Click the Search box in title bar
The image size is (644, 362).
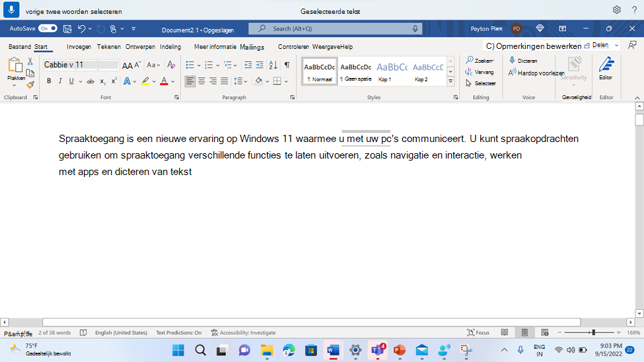pyautogui.click(x=335, y=28)
